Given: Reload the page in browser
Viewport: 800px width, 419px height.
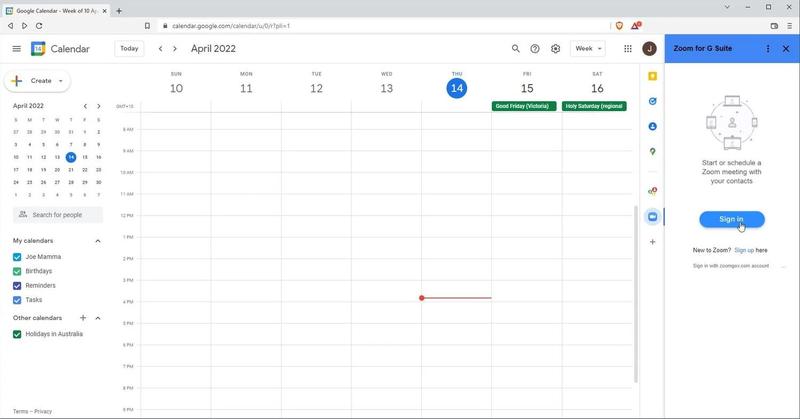Looking at the screenshot, I should [x=39, y=26].
